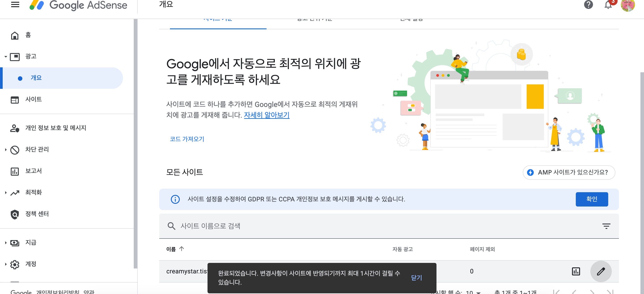Dismiss the snackbar with 닫기
This screenshot has width=644, height=294.
(416, 277)
